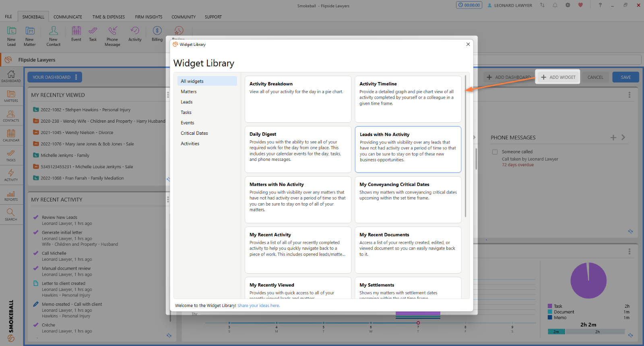
Task: Expand Phone Messages with the chevron arrow
Action: coord(623,137)
